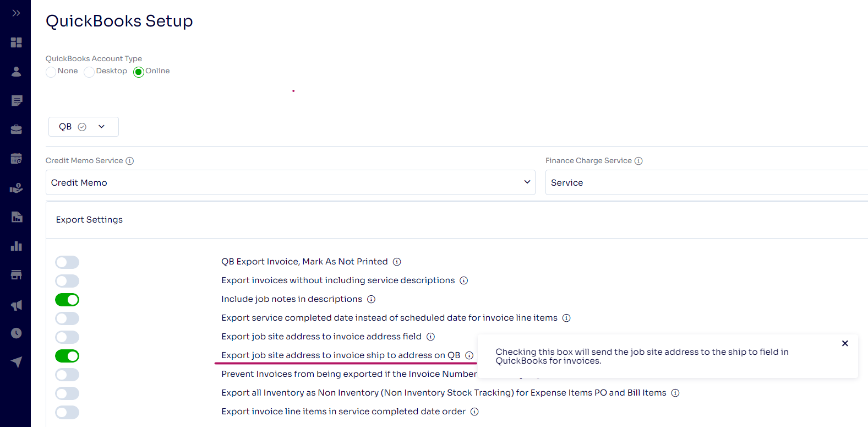Close the ship-to address tooltip popup
The image size is (868, 427).
845,343
